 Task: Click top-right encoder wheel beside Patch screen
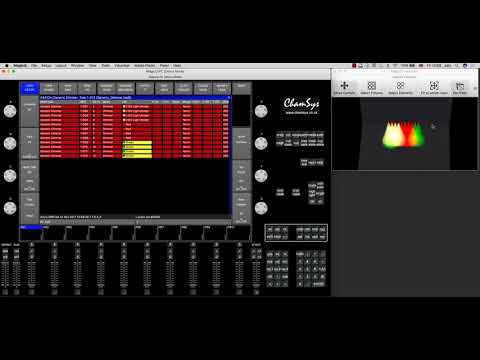tap(261, 111)
